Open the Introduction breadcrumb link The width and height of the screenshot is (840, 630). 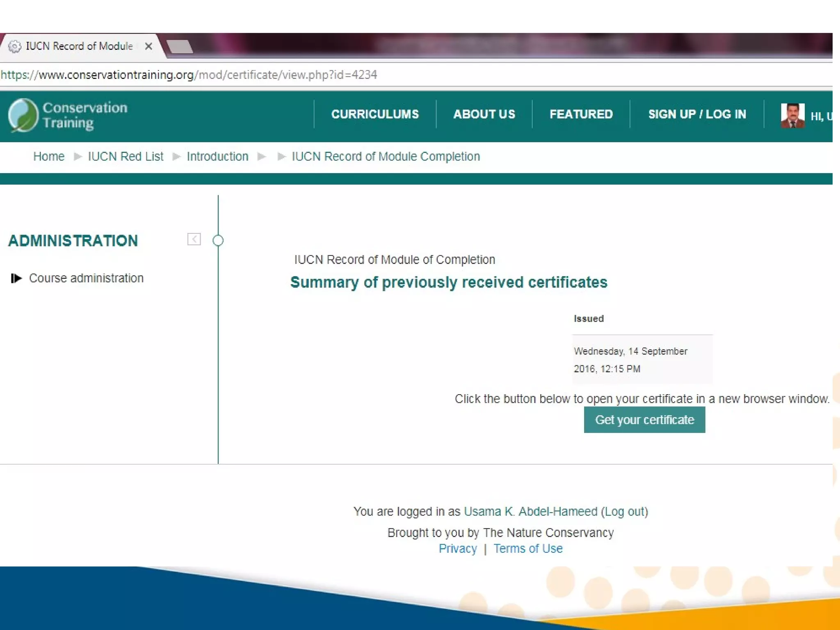(x=217, y=156)
